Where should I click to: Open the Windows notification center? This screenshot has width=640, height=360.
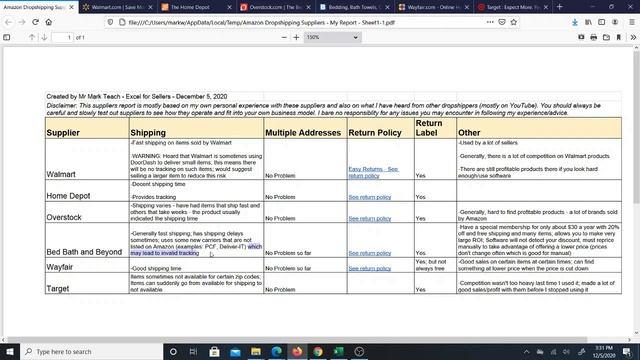coord(627,351)
